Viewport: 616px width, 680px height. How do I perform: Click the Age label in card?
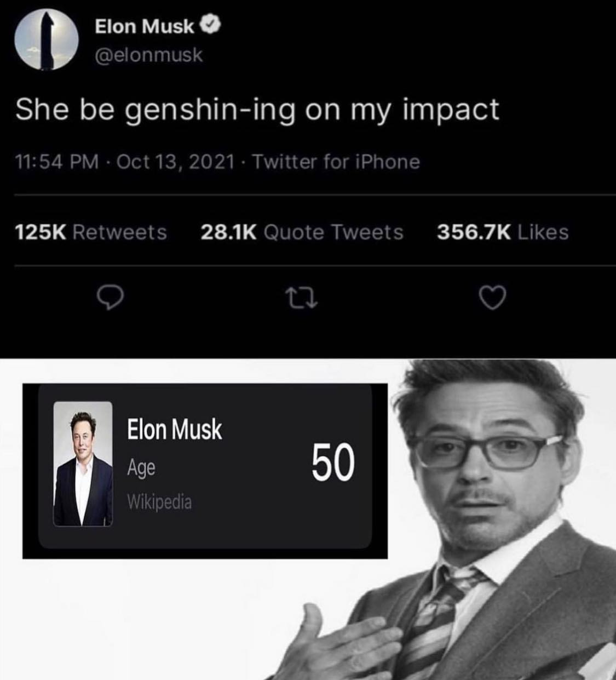click(141, 468)
